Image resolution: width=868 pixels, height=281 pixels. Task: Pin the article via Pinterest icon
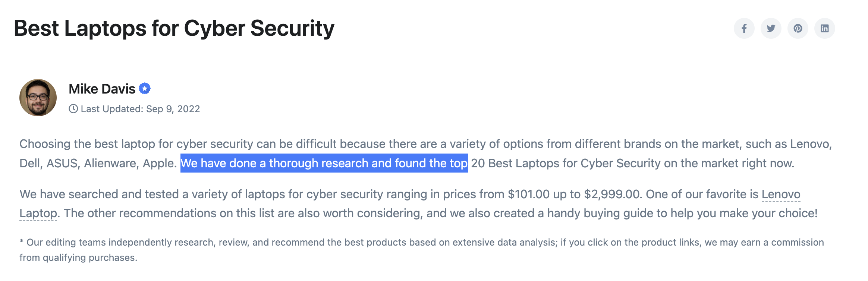pyautogui.click(x=798, y=28)
